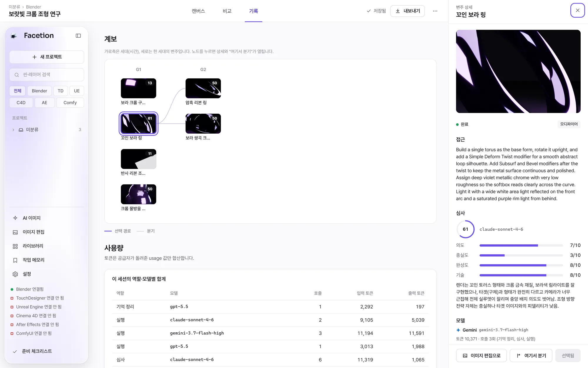Click the 충실도 score bar
This screenshot has height=368, width=588.
pos(521,255)
